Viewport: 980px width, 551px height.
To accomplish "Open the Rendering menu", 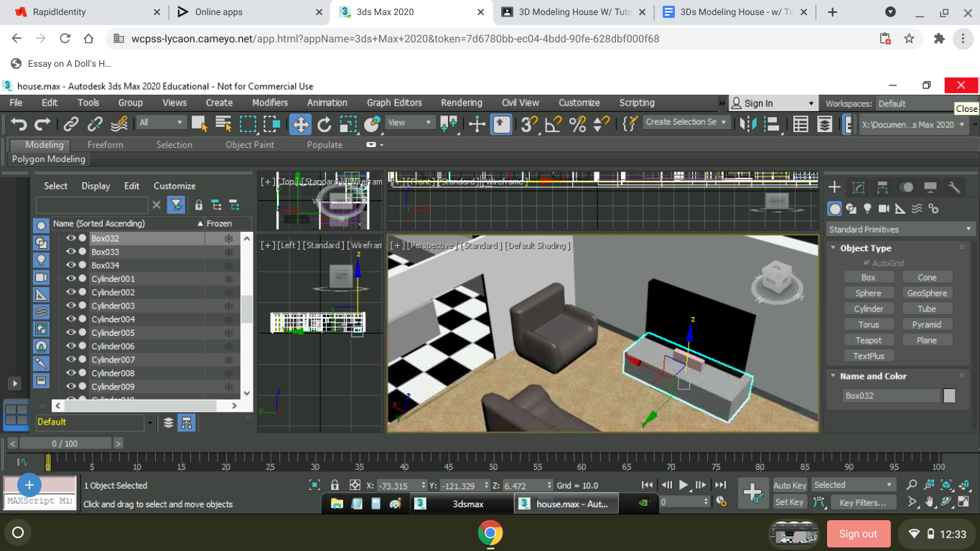I will click(x=462, y=103).
